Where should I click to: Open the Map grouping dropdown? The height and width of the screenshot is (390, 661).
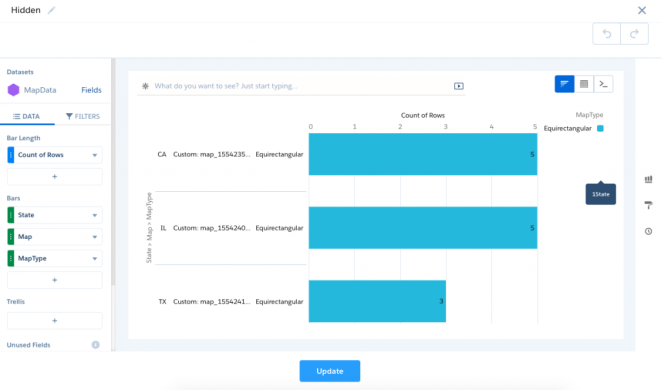point(94,237)
